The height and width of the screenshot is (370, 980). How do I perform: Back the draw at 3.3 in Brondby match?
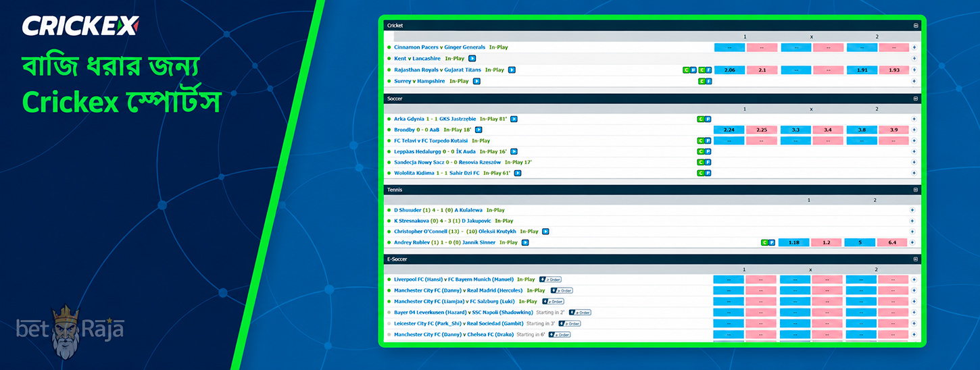click(x=795, y=130)
